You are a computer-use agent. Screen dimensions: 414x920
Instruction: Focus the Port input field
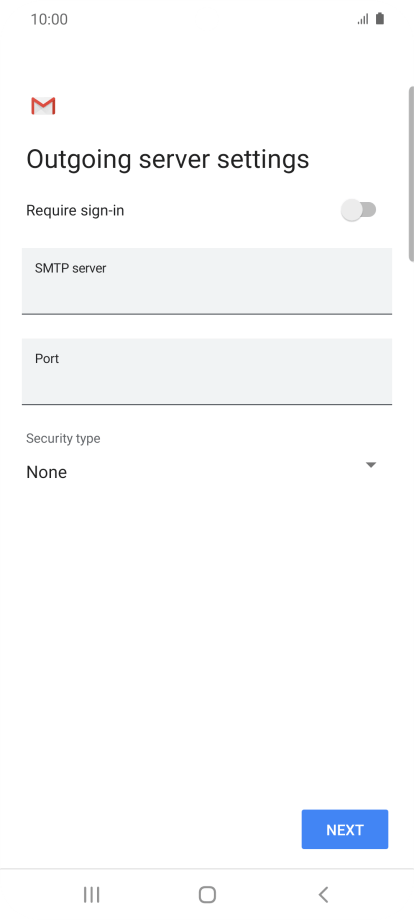pos(207,371)
